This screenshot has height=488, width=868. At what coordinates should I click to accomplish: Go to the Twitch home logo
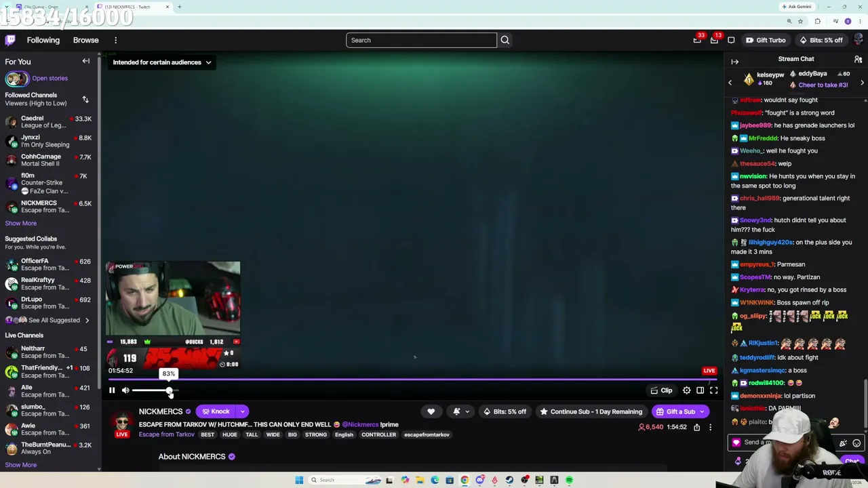pyautogui.click(x=10, y=40)
